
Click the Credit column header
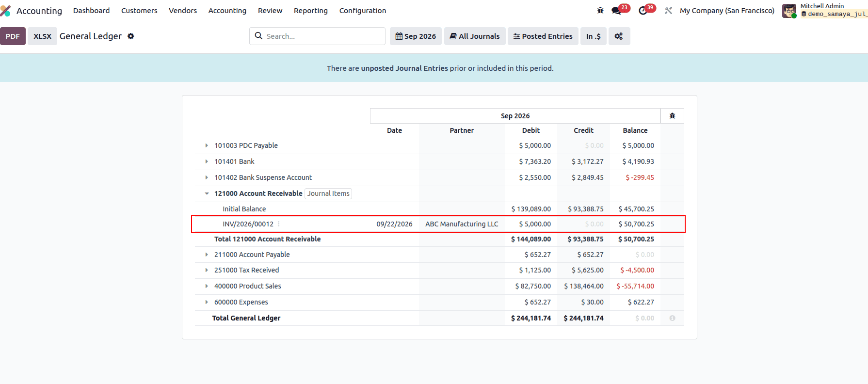click(583, 130)
